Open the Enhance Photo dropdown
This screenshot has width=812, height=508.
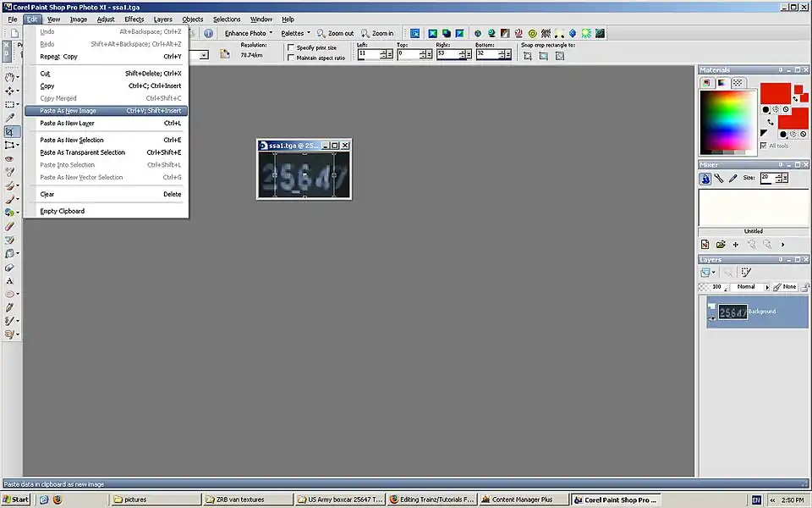[x=249, y=33]
